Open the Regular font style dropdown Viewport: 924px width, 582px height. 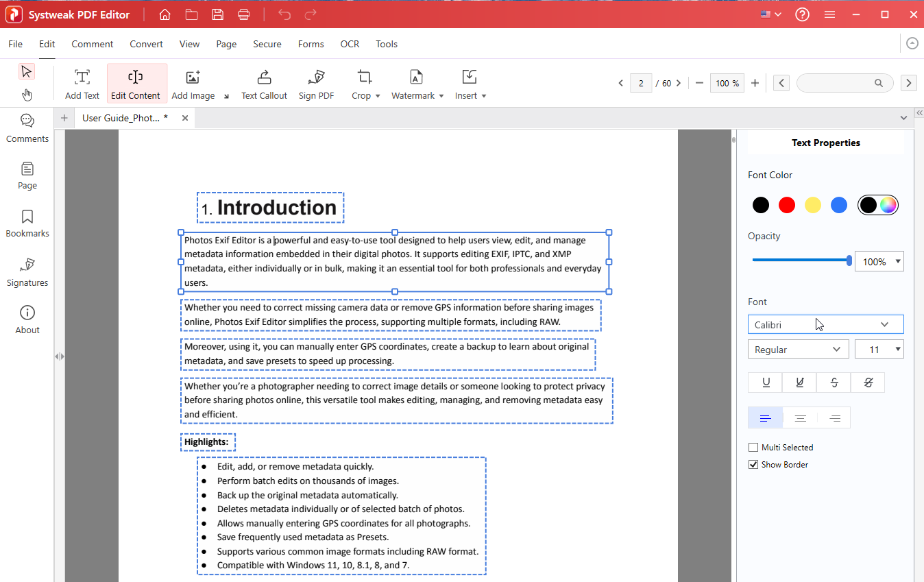(799, 350)
